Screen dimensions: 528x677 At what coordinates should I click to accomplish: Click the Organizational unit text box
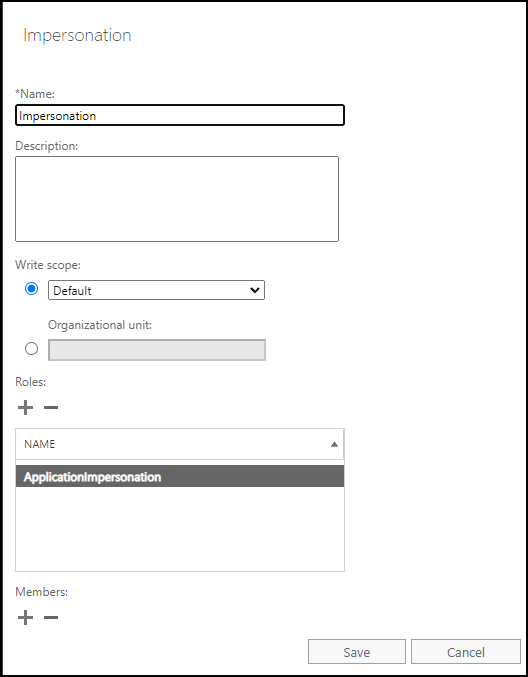tap(157, 350)
